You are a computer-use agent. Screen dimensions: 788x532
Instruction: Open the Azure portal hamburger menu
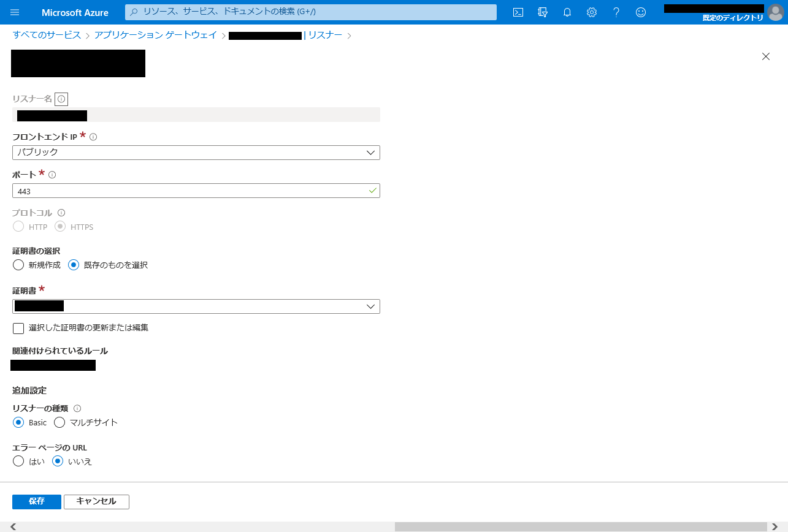15,12
